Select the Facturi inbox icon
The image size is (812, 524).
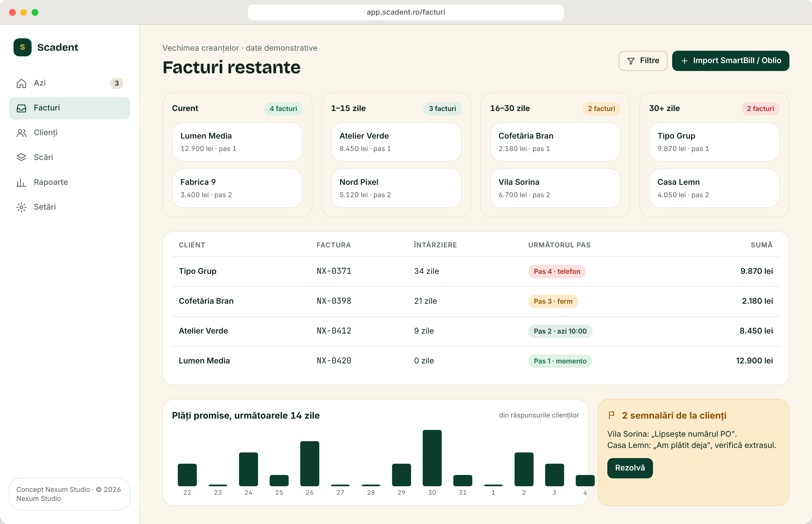pos(21,108)
